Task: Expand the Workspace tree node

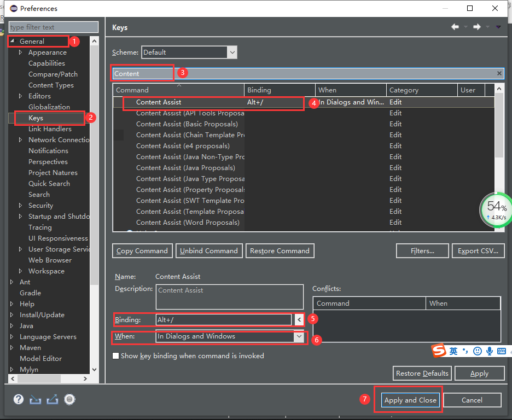Action: (x=21, y=271)
